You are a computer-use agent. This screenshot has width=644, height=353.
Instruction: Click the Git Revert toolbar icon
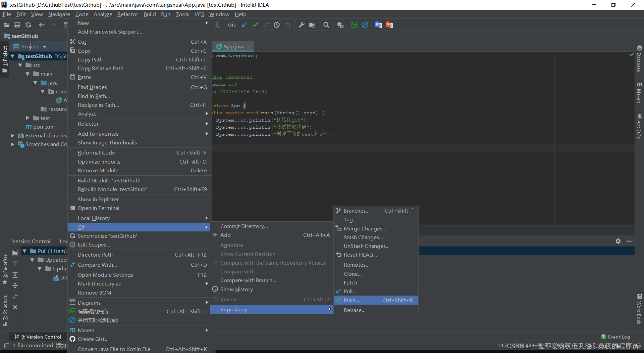288,25
